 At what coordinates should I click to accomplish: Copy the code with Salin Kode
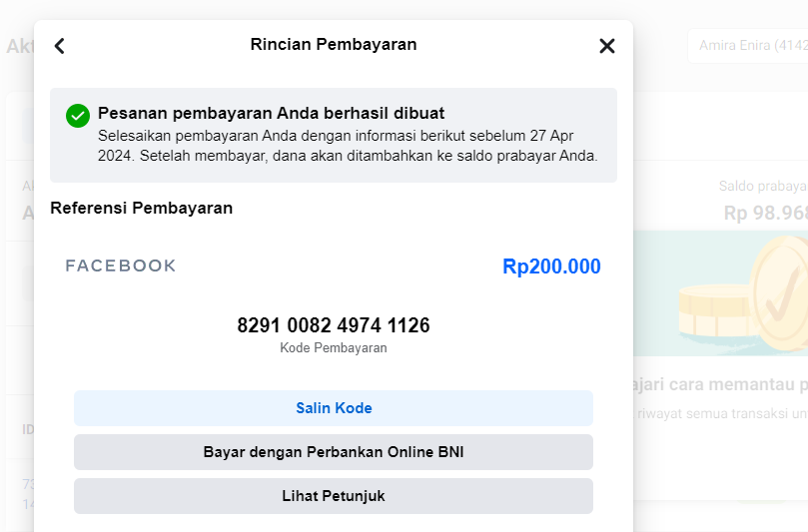click(x=334, y=408)
